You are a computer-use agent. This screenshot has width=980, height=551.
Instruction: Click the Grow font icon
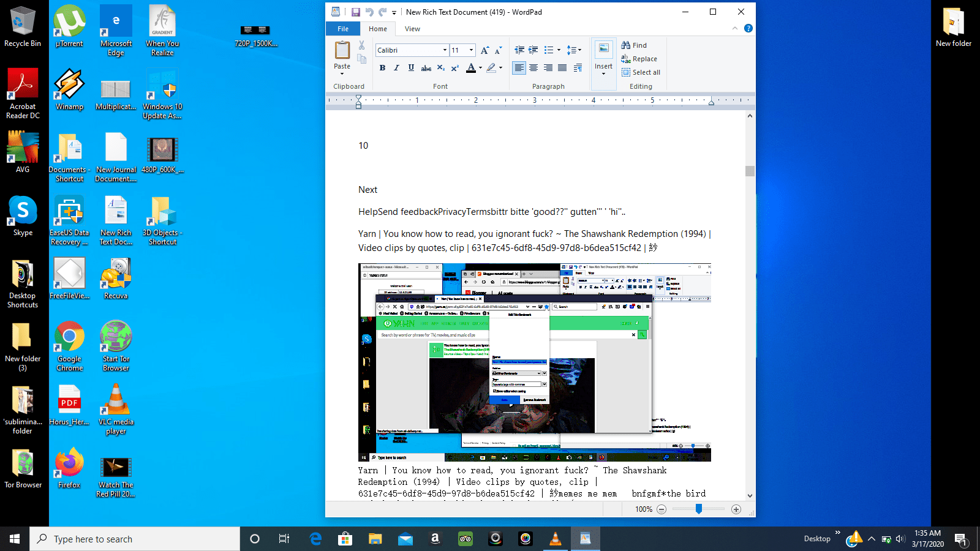tap(485, 50)
